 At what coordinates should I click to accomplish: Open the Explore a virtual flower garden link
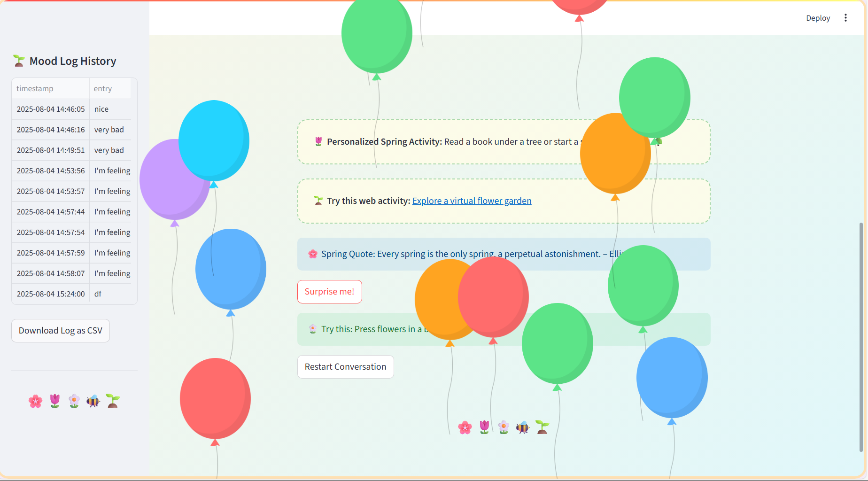pyautogui.click(x=472, y=201)
